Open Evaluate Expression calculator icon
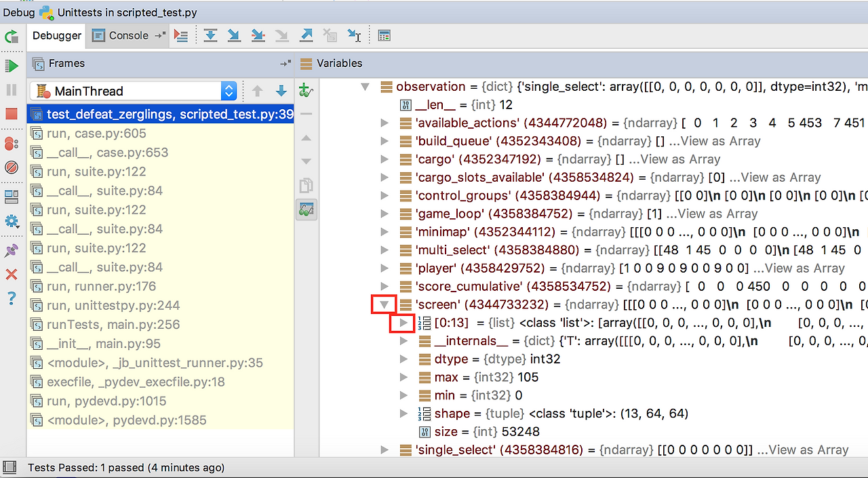The width and height of the screenshot is (868, 478). pos(384,36)
